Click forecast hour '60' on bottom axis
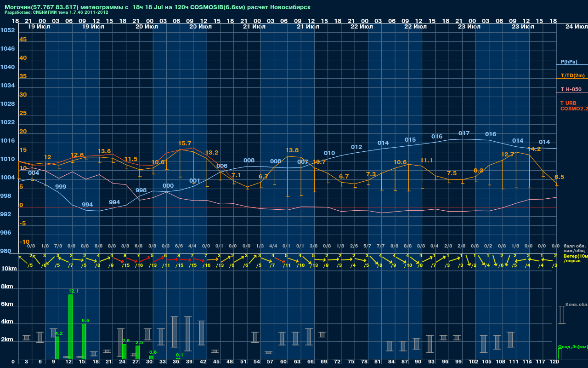 pyautogui.click(x=283, y=362)
